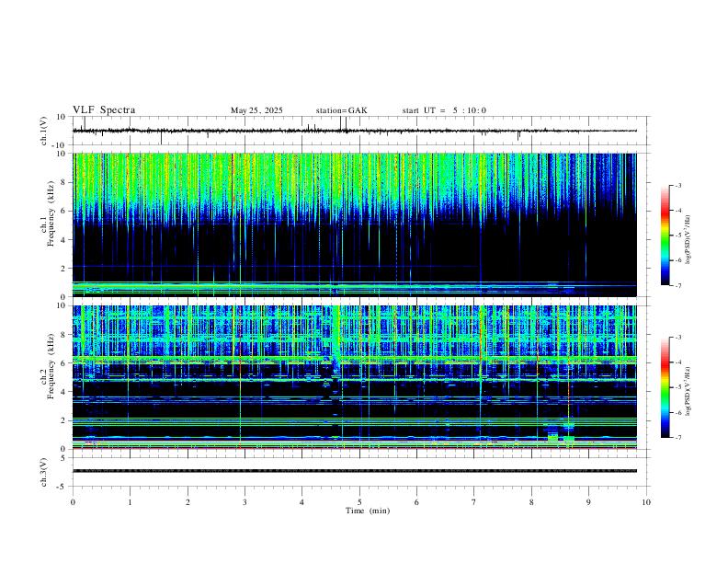
Task: Click the ch.2 spectrogram panel
Action: 355,377
